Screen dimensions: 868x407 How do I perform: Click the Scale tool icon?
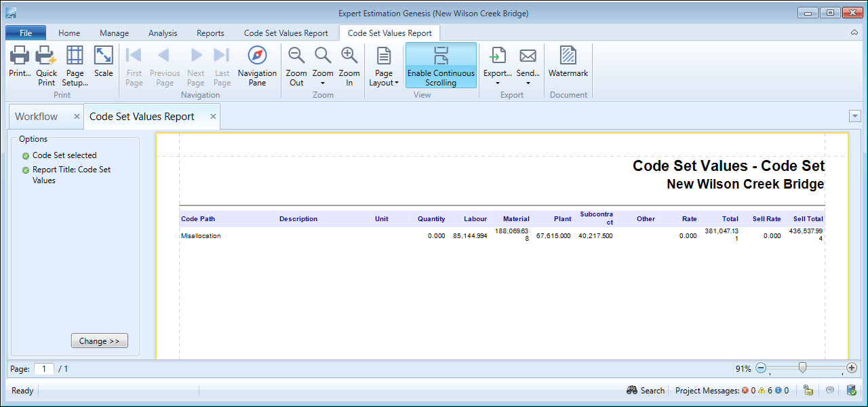pos(103,57)
